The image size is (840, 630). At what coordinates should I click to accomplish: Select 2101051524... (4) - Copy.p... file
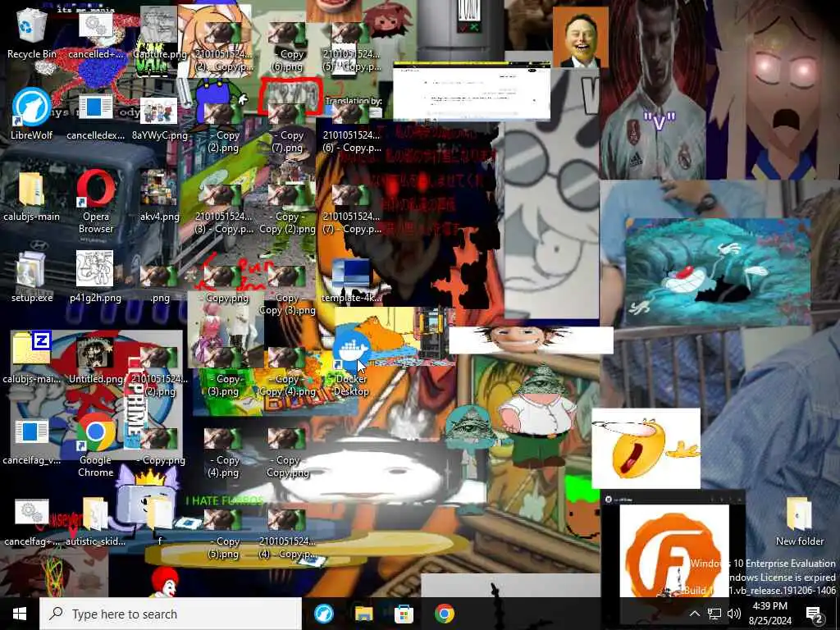[x=286, y=533]
